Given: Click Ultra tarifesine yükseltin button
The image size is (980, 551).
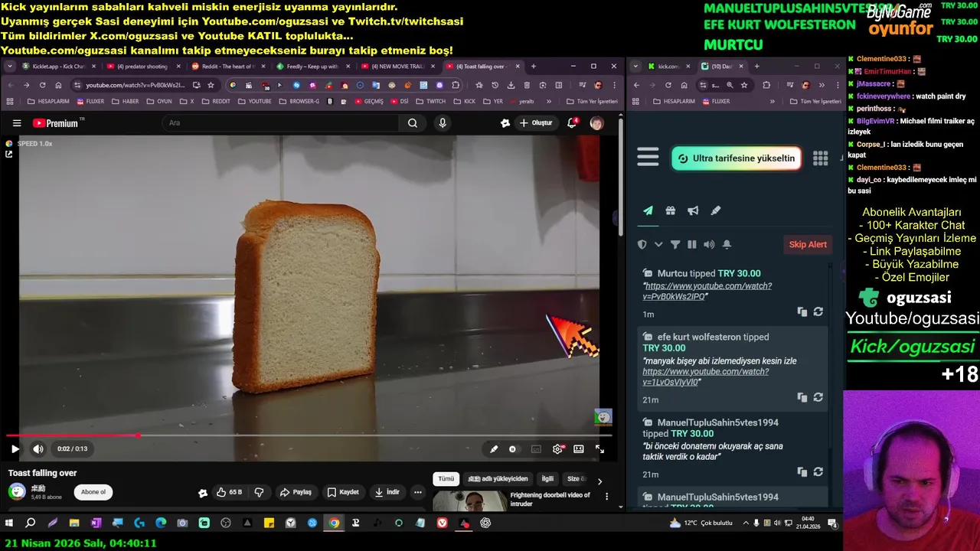Looking at the screenshot, I should click(x=737, y=158).
